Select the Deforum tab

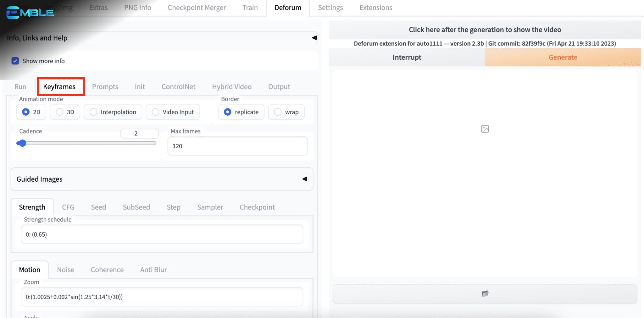(x=288, y=8)
